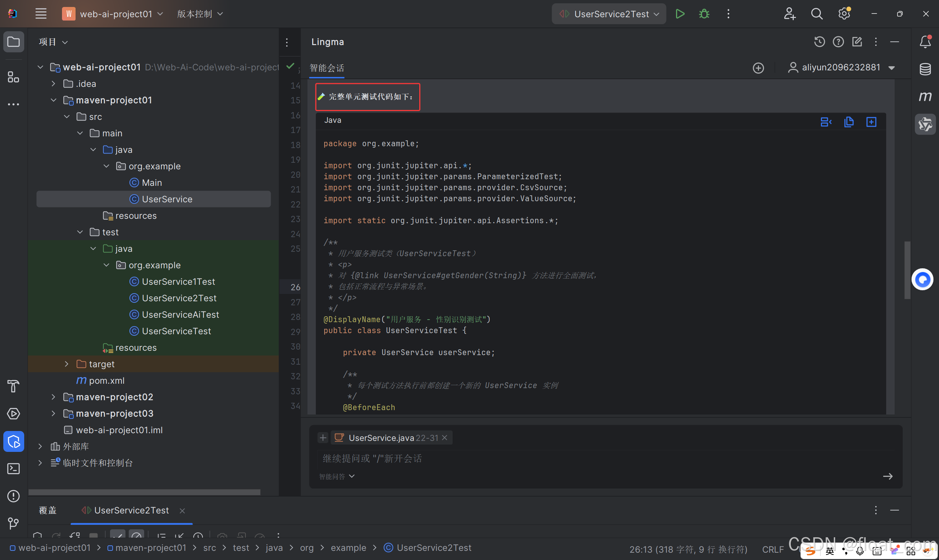
Task: Switch to the 覆盖 tab
Action: tap(48, 511)
